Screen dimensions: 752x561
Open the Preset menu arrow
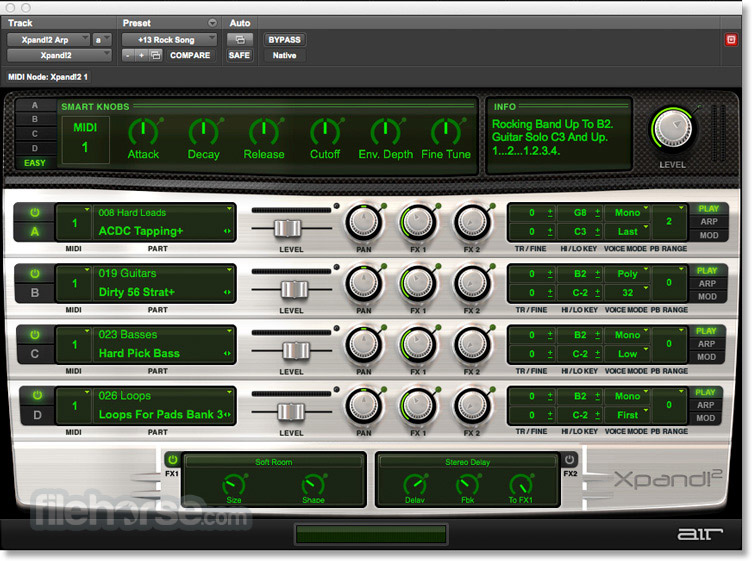[212, 23]
